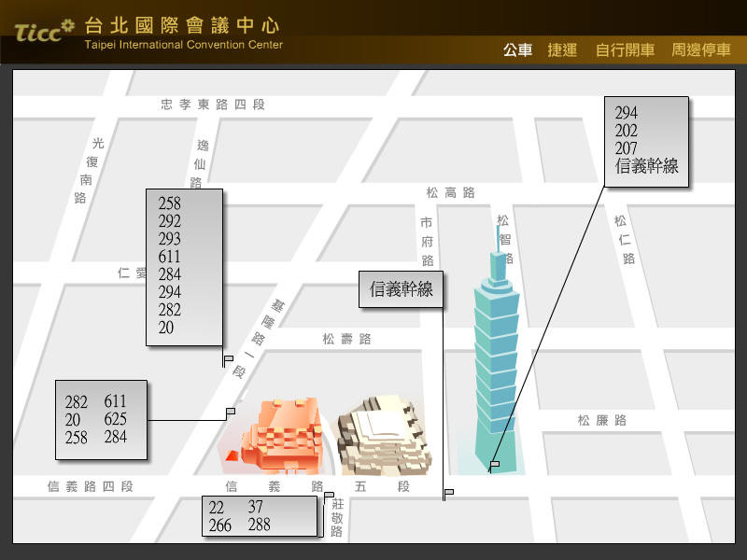
Task: Click bus number 611 in tall list
Action: point(170,257)
